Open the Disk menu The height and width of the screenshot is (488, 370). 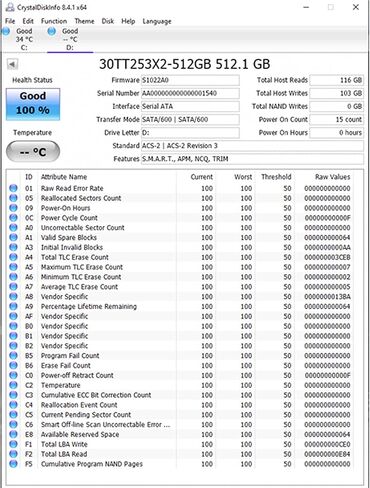[108, 21]
